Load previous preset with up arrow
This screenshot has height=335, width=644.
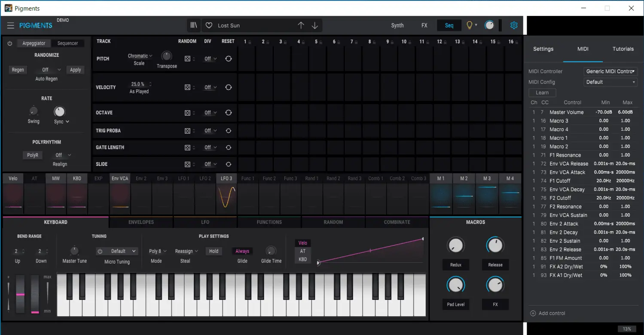click(301, 25)
